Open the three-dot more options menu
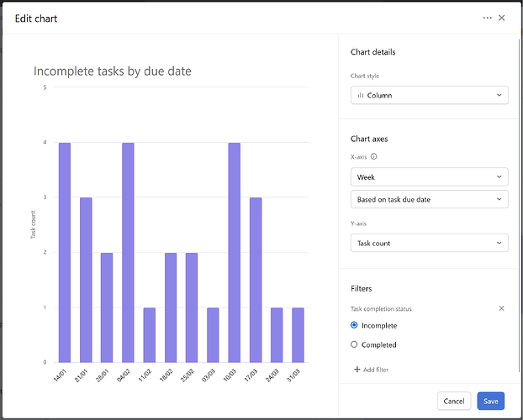 pos(487,18)
